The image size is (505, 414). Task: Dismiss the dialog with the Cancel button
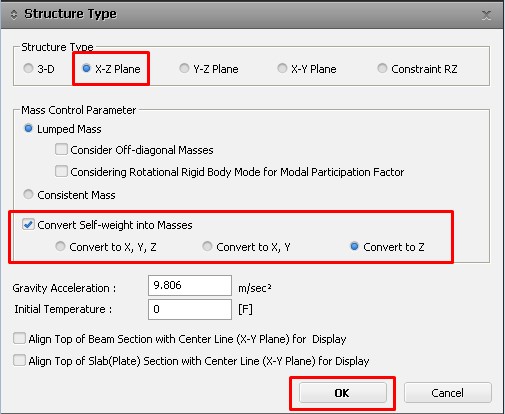(x=448, y=393)
